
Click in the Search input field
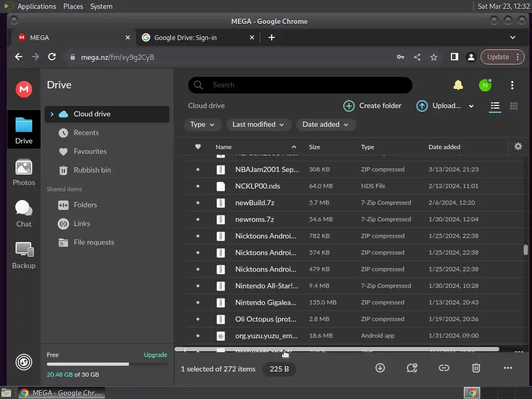coord(300,85)
